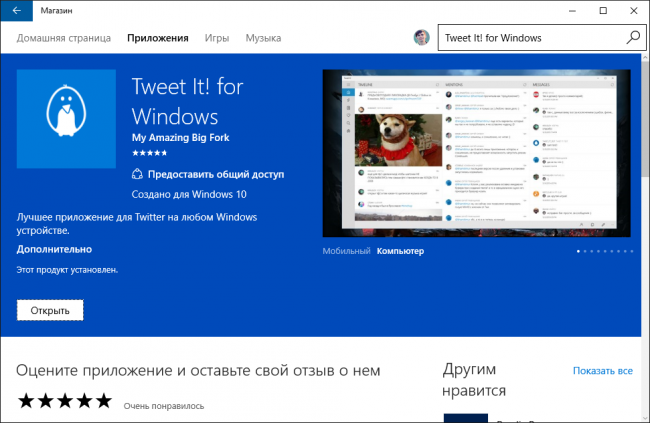This screenshot has width=650, height=423.
Task: Select the last screenshot pagination dot
Action: coord(631,251)
